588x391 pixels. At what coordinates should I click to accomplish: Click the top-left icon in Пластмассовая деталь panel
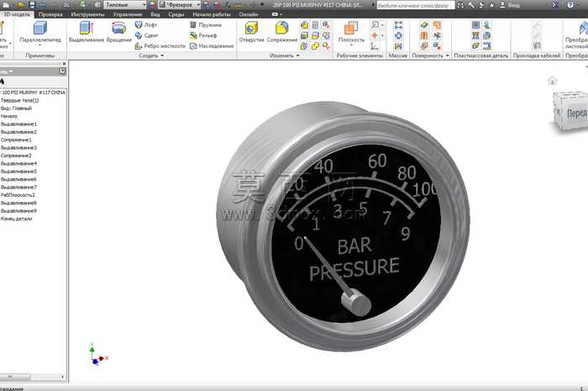click(475, 25)
